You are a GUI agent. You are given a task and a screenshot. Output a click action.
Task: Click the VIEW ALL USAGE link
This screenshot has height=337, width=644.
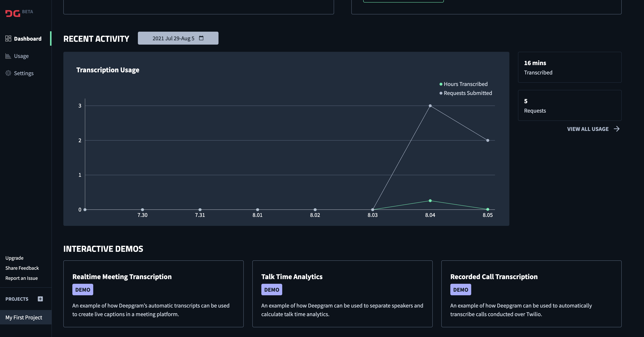coord(587,129)
